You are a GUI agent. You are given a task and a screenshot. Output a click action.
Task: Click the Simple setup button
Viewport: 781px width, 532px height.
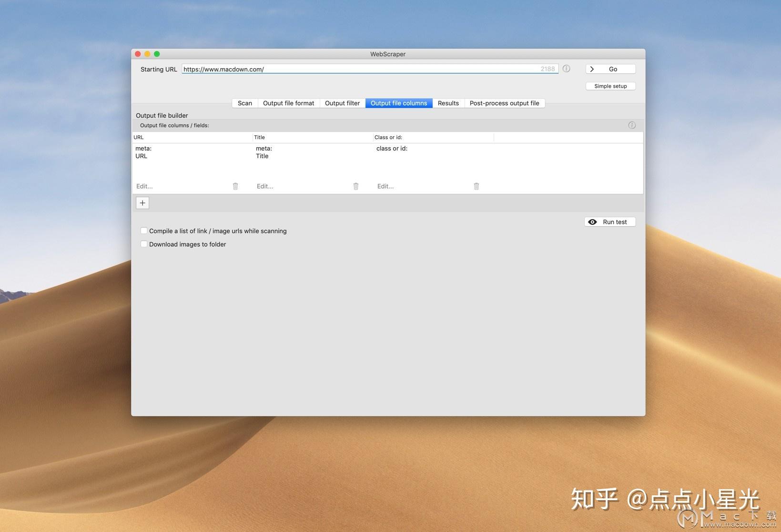click(610, 86)
